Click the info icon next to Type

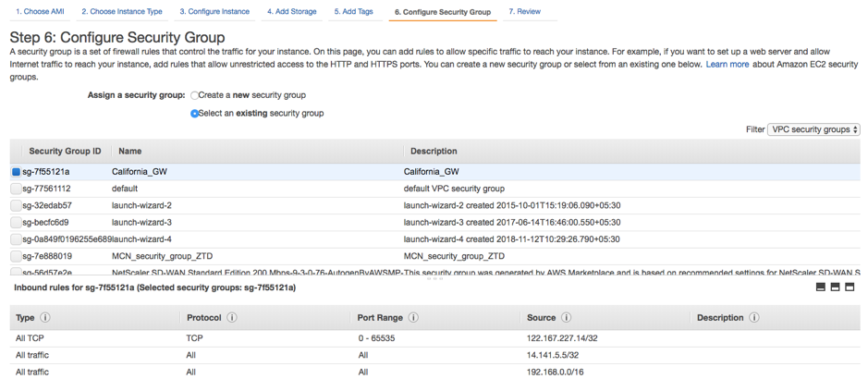click(45, 318)
